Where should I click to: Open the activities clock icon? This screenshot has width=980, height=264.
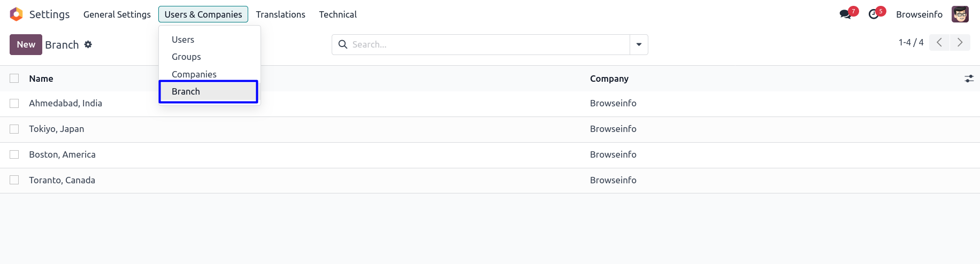[x=874, y=14]
